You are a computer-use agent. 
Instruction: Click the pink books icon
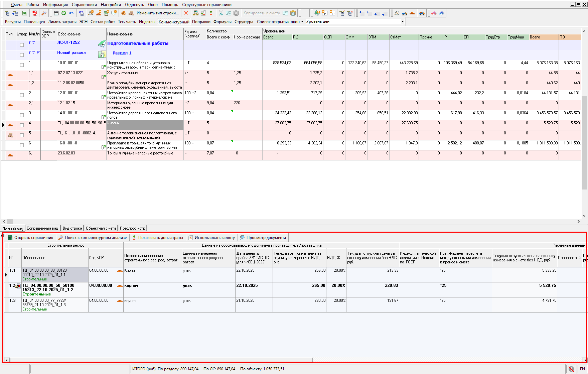pos(434,13)
